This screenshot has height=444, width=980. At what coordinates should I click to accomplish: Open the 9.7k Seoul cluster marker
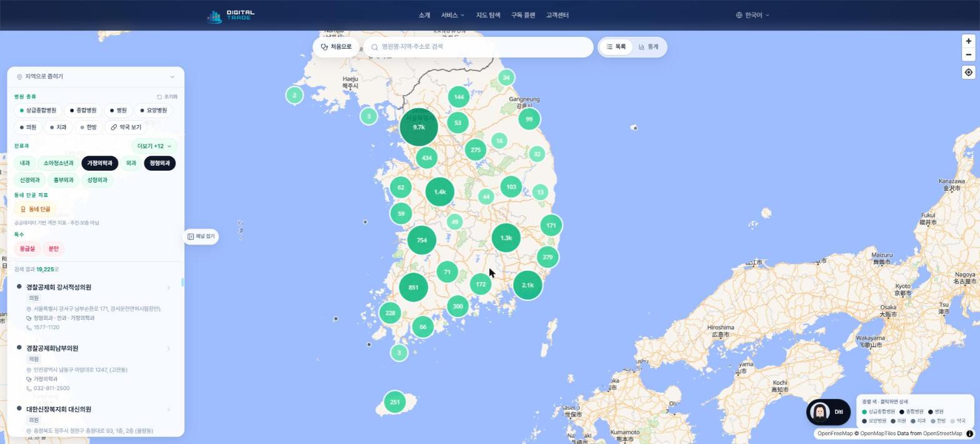(x=419, y=127)
